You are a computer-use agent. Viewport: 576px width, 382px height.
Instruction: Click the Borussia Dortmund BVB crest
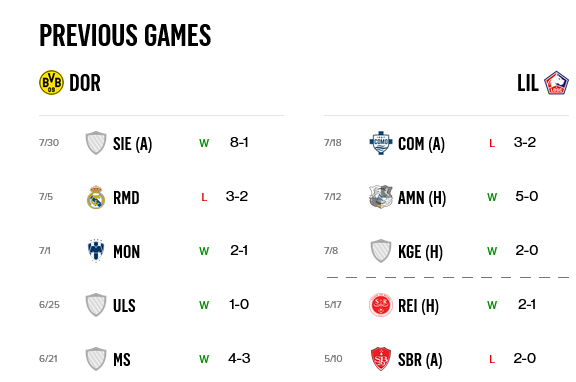51,83
